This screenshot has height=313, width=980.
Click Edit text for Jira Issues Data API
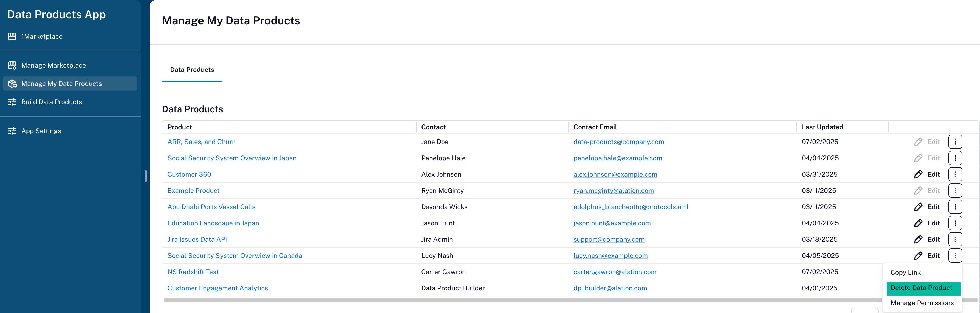[x=933, y=240]
